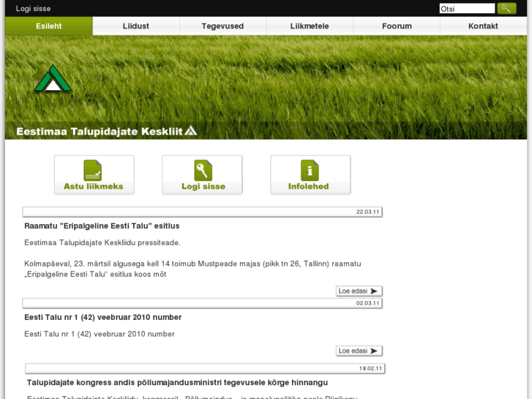Click the Infolehed info icon
Screen dimensions: 532x399
point(310,170)
